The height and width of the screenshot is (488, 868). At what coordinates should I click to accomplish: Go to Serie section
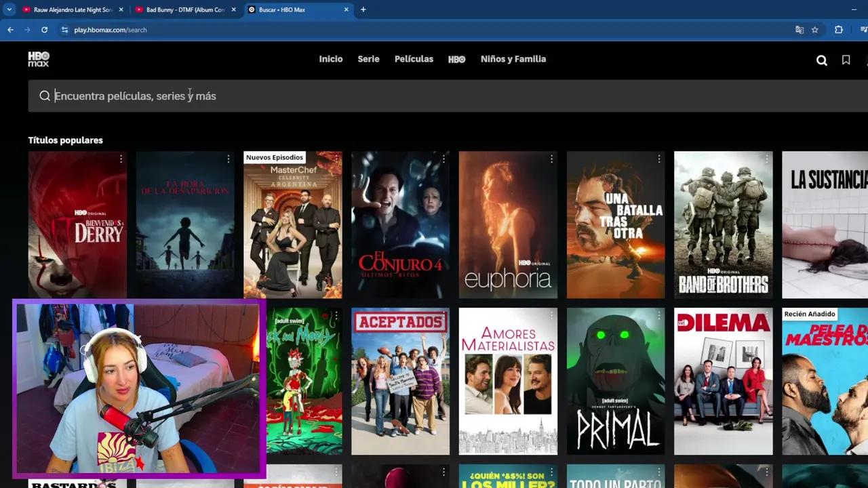click(x=368, y=59)
